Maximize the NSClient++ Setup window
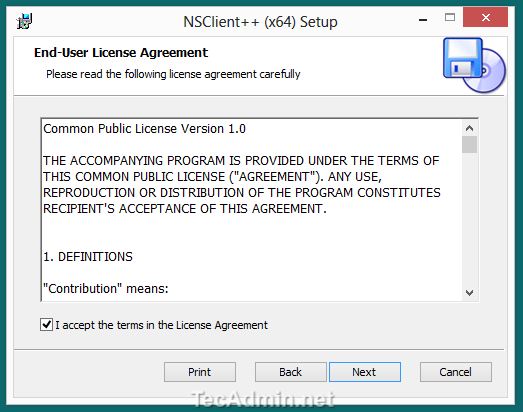 [450, 17]
